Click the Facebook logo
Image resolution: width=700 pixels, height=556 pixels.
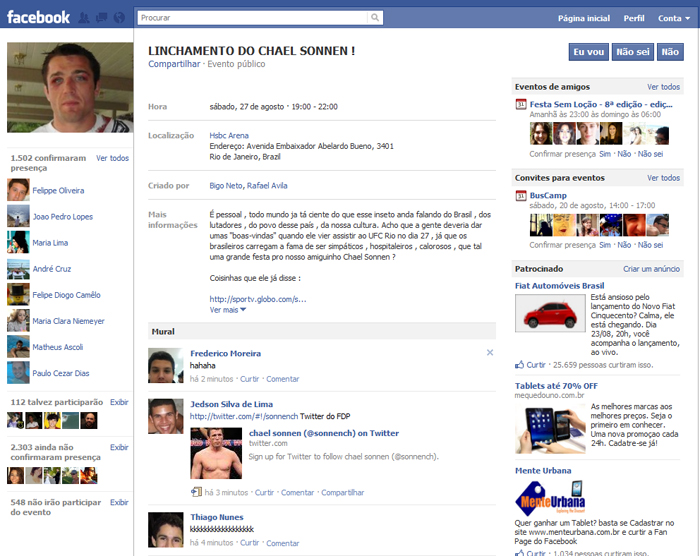click(x=38, y=17)
